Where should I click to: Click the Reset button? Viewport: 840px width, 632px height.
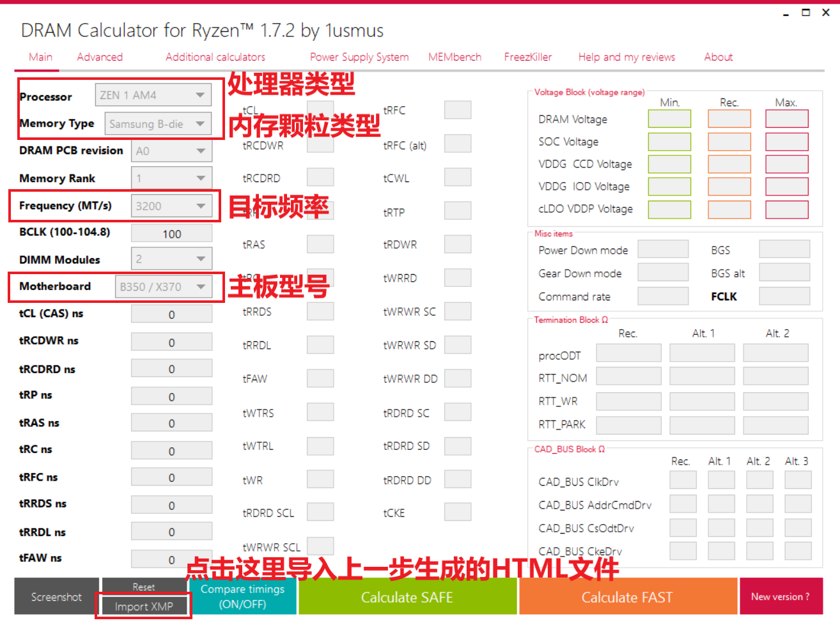click(144, 586)
